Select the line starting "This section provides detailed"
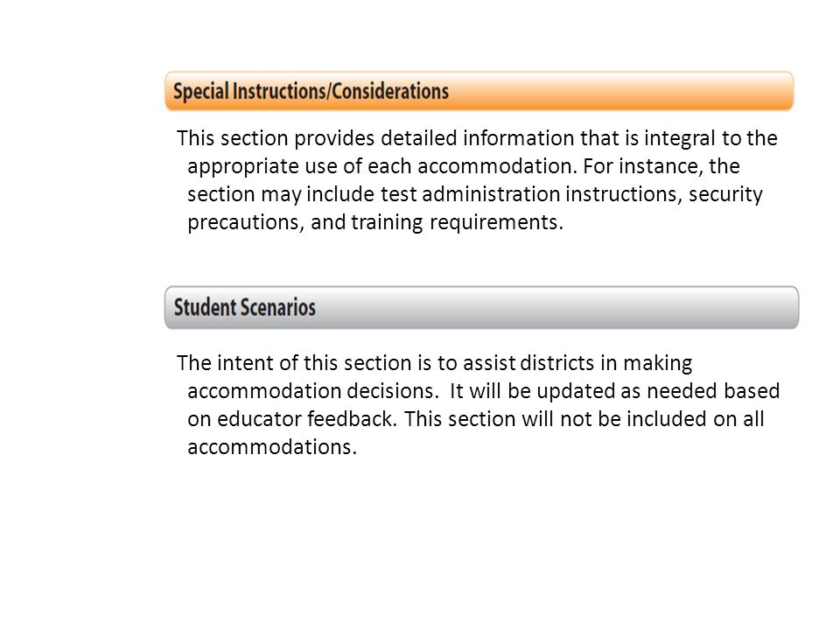This screenshot has width=840, height=630. (477, 139)
